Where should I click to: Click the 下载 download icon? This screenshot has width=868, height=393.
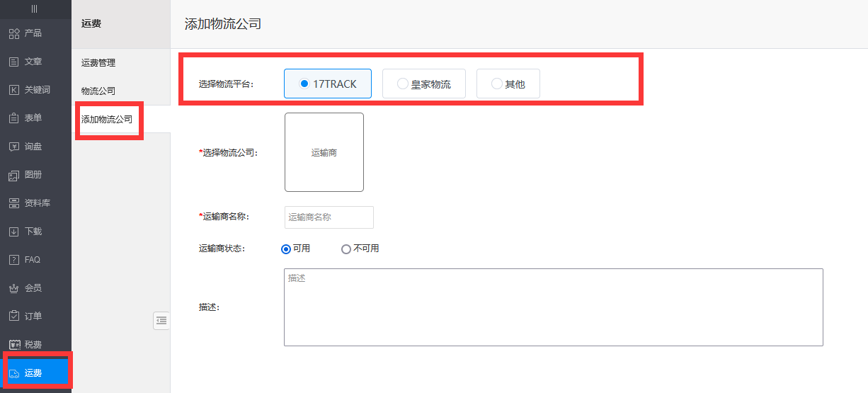[13, 232]
